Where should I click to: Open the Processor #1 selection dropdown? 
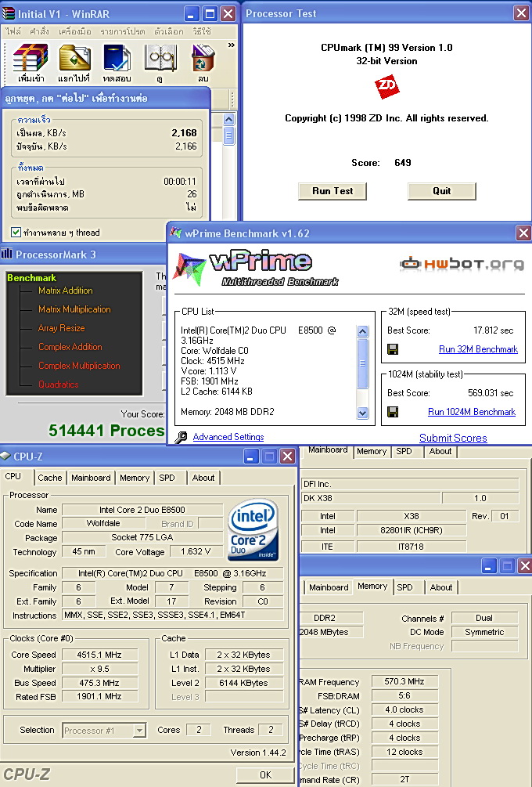click(x=140, y=731)
